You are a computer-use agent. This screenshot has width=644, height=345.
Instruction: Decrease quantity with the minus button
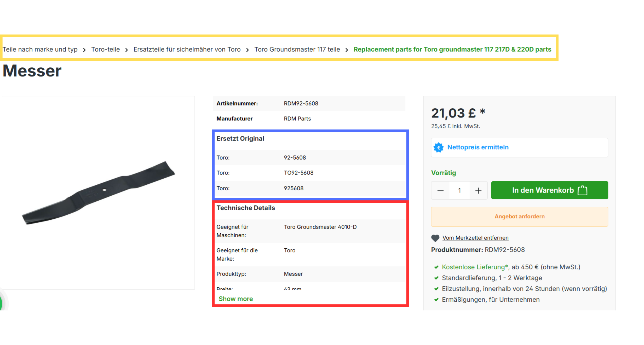coord(440,191)
